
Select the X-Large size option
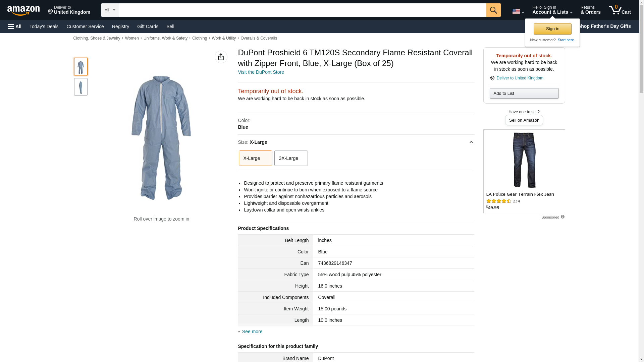tap(255, 158)
